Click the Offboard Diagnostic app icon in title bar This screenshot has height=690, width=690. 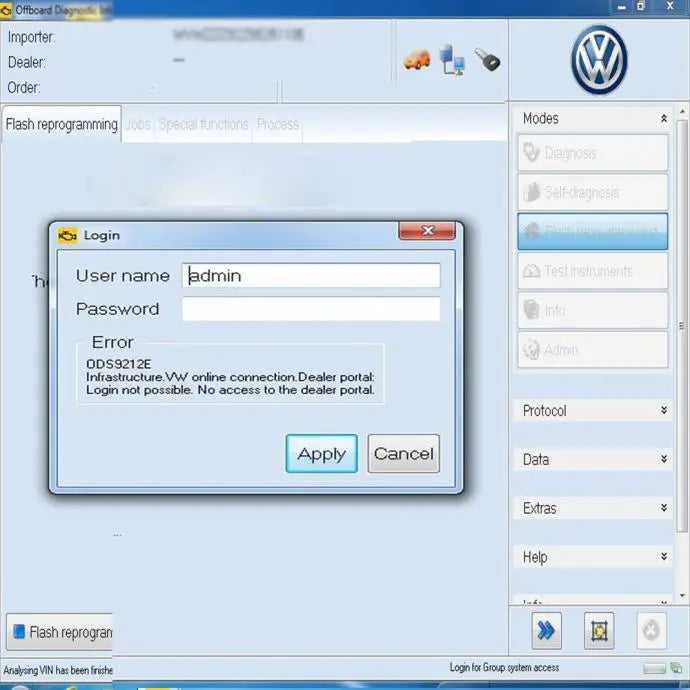6,11
